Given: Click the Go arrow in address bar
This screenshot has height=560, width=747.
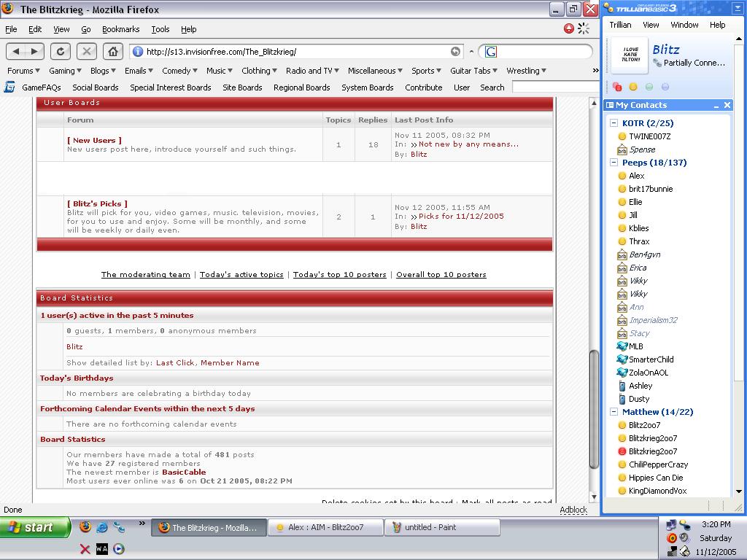Looking at the screenshot, I should coord(455,52).
